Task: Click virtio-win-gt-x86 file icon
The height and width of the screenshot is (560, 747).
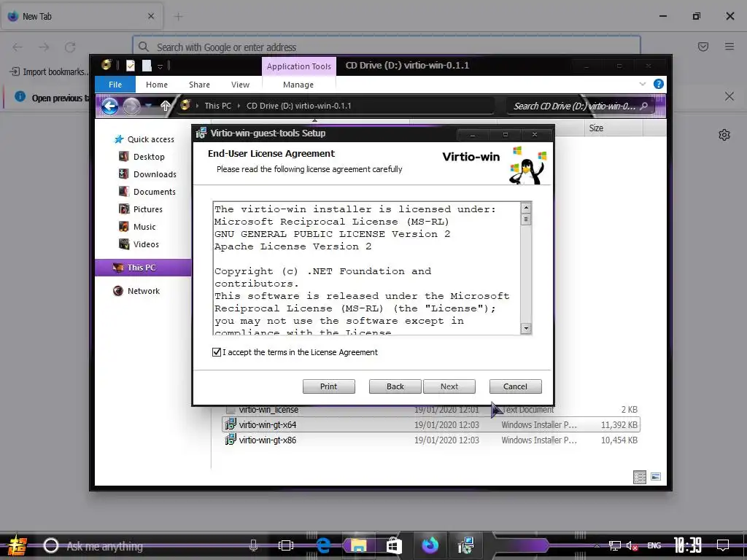Action: click(230, 440)
